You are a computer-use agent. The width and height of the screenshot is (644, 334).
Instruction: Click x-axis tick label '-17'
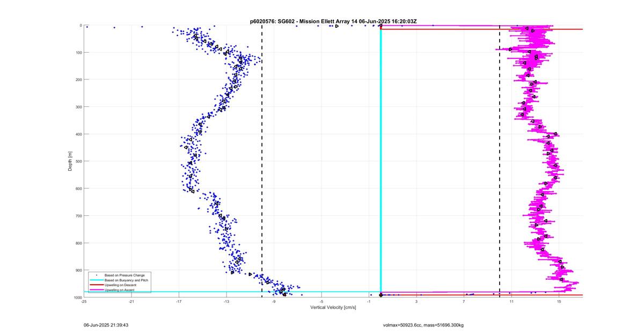(x=179, y=302)
